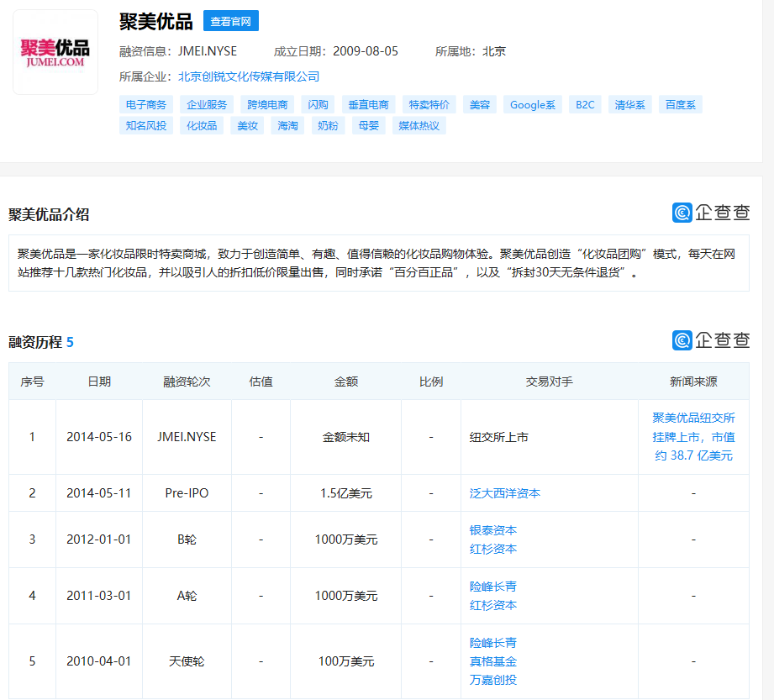
Task: Open the 母婴 tag
Action: [x=369, y=125]
